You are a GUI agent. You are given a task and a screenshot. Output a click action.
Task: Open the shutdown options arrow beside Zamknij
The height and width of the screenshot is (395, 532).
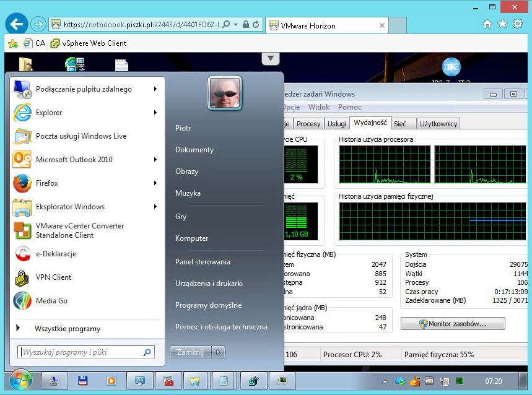[x=218, y=352]
